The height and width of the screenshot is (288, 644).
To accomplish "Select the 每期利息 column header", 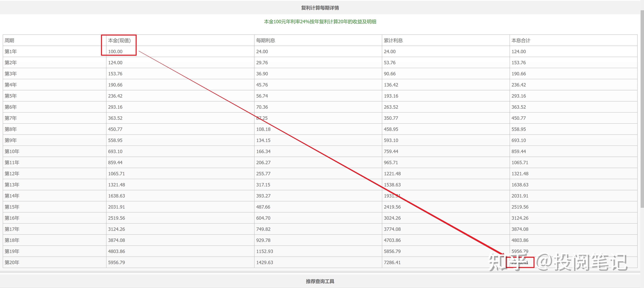I will (x=265, y=41).
